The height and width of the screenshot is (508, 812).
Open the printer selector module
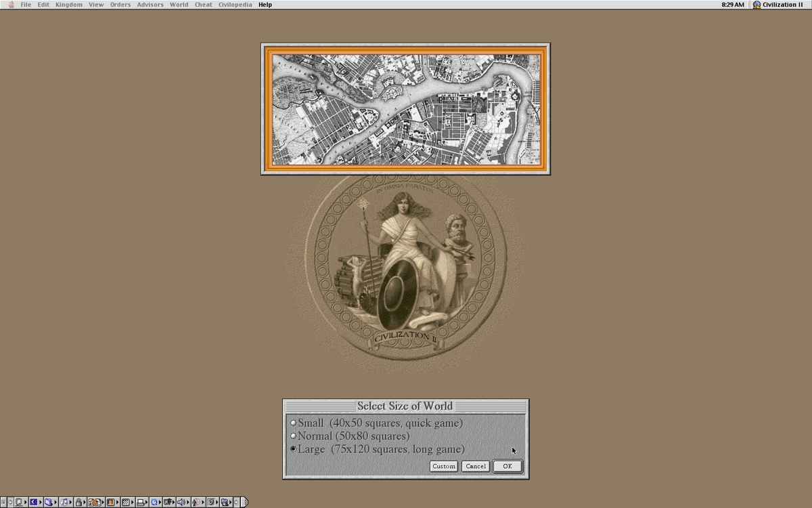coord(141,502)
